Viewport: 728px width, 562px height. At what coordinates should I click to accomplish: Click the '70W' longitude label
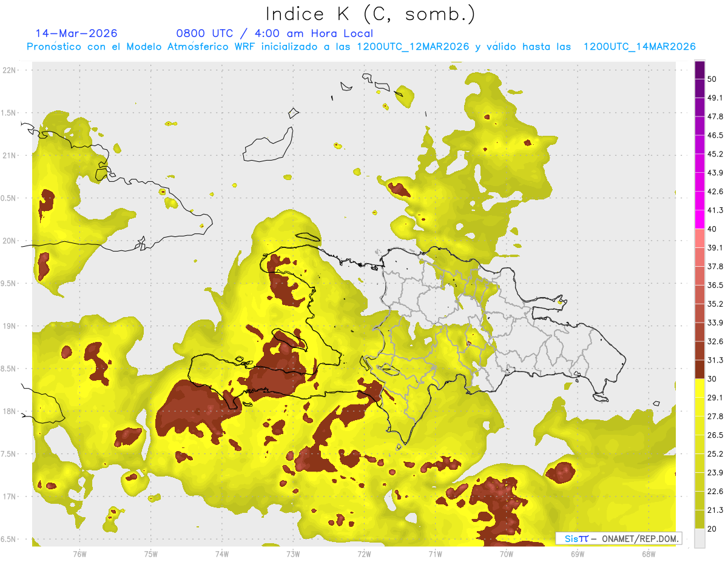pos(506,554)
